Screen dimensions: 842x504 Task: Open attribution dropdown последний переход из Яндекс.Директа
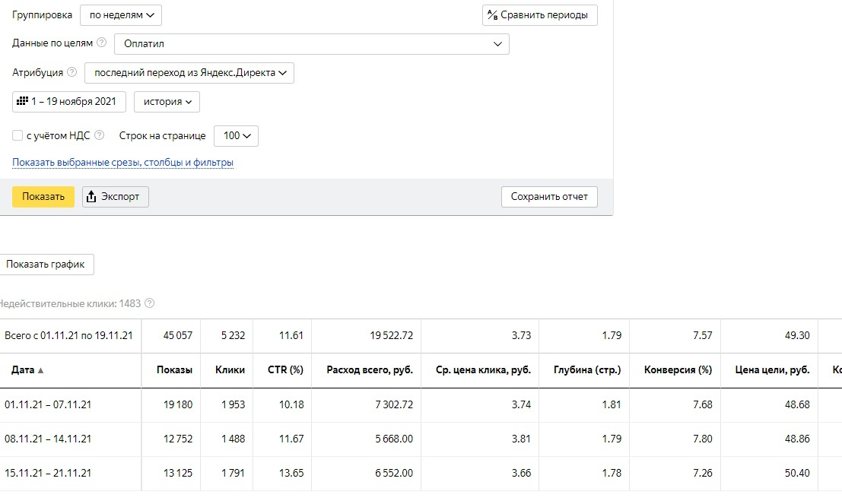189,73
